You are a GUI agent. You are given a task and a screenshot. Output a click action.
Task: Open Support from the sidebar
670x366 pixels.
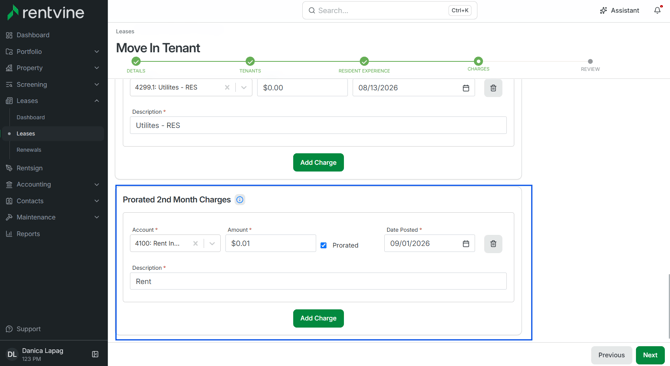point(29,329)
